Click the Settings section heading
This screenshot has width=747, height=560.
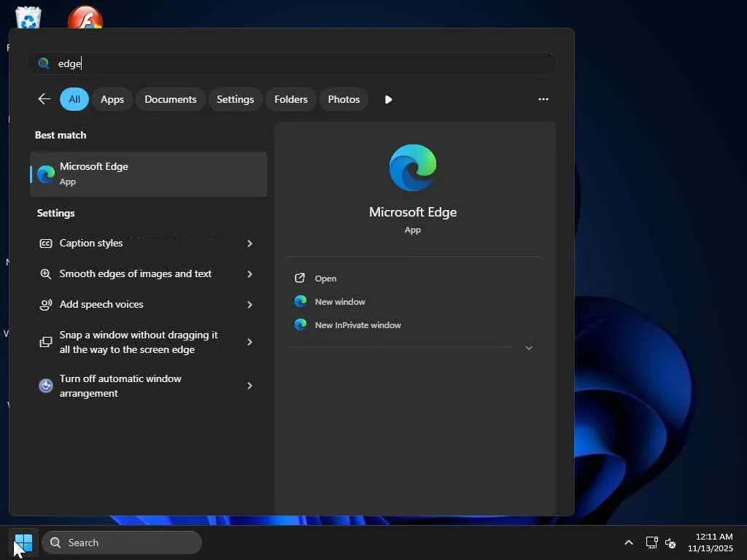point(55,214)
